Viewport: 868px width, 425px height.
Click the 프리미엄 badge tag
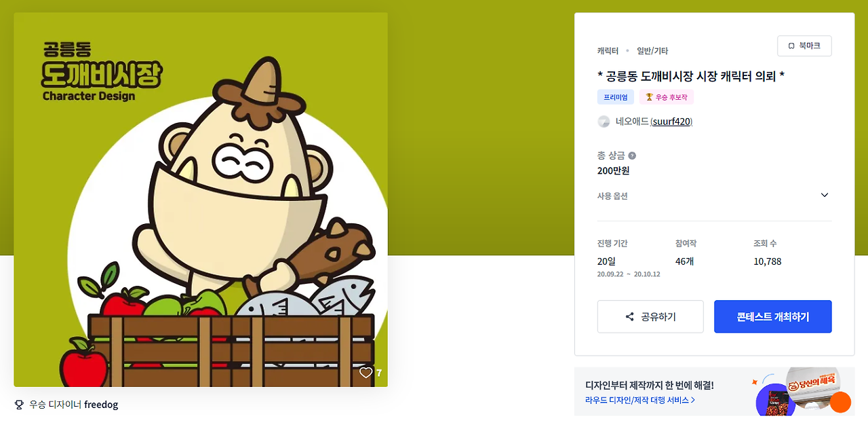(616, 97)
